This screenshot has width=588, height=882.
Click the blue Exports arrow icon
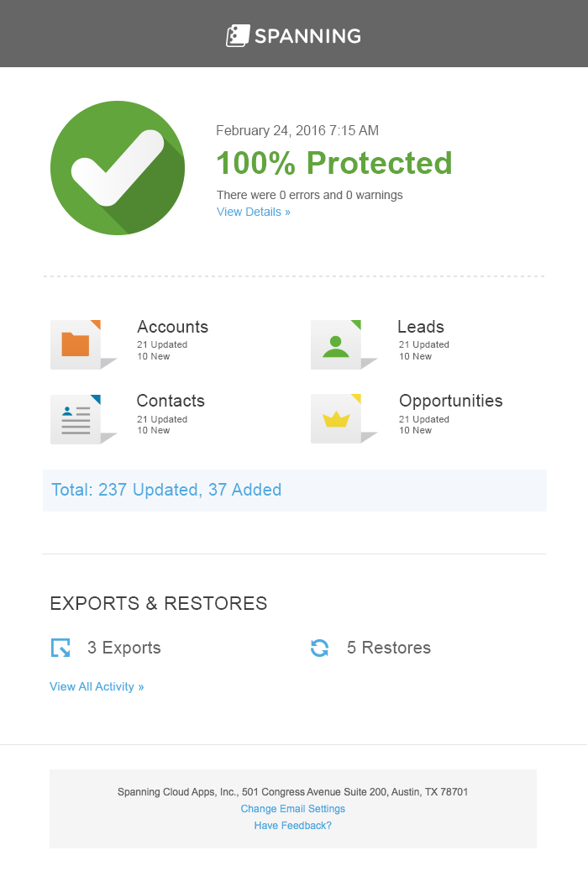(x=60, y=648)
